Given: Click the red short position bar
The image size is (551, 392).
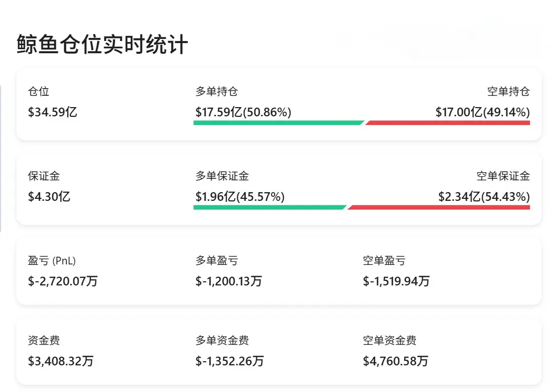Looking at the screenshot, I should point(447,123).
